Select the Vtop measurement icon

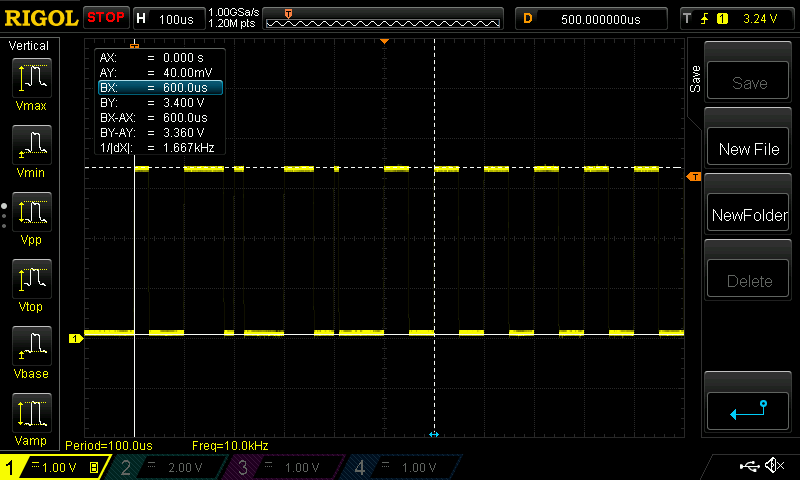point(32,279)
